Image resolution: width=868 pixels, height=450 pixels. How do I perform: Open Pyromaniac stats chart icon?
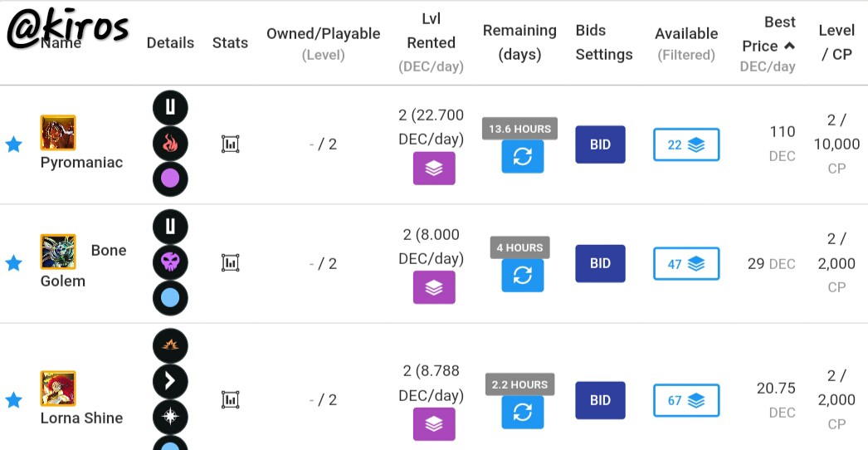pos(231,144)
